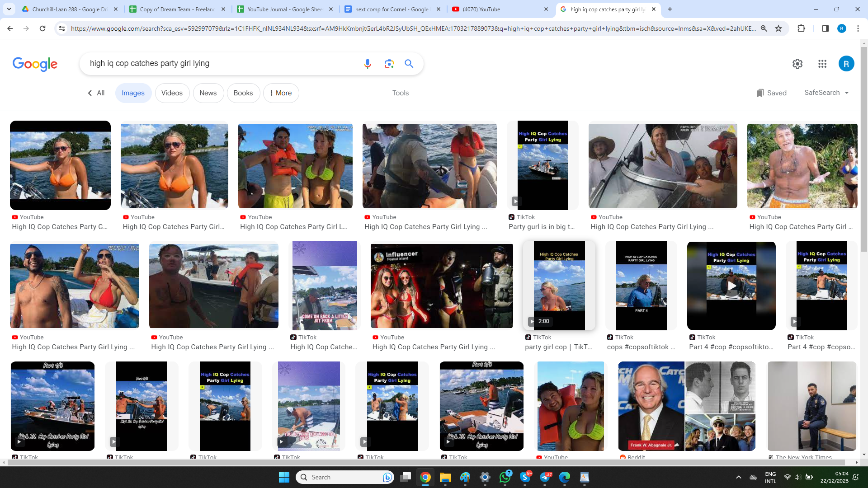This screenshot has height=488, width=868.
Task: Open the Google apps grid
Action: click(822, 64)
